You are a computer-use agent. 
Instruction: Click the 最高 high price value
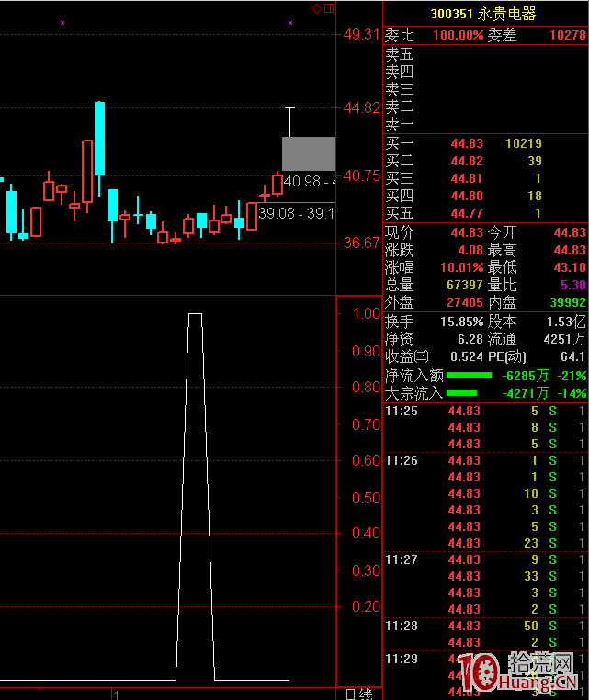click(x=570, y=250)
